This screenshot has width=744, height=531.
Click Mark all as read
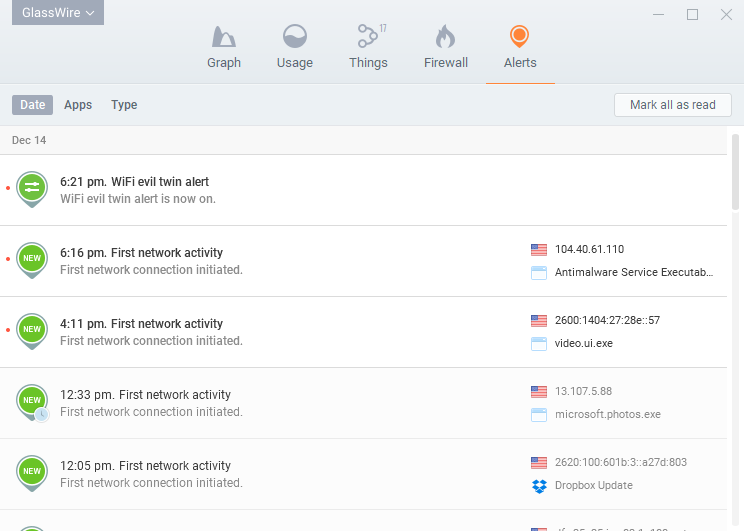(673, 105)
